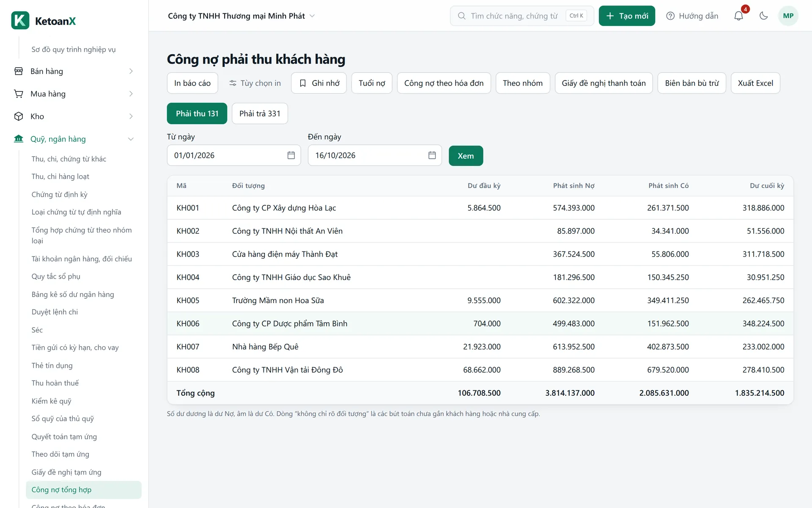Click Công nợ theo hóa đơn button
Viewport: 812px width, 508px height.
pos(444,83)
